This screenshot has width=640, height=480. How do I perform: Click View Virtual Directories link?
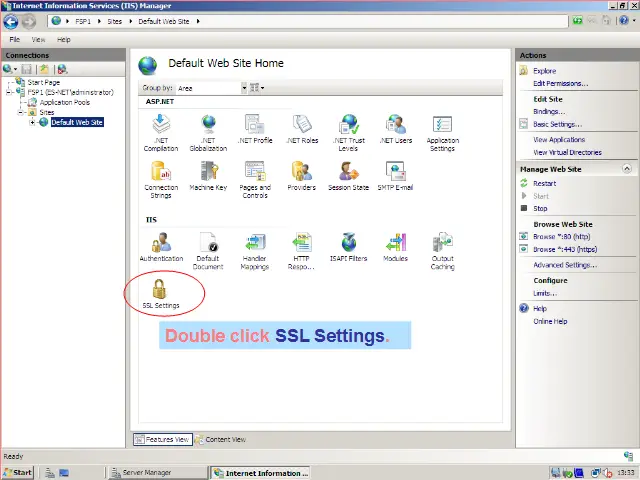pos(567,152)
